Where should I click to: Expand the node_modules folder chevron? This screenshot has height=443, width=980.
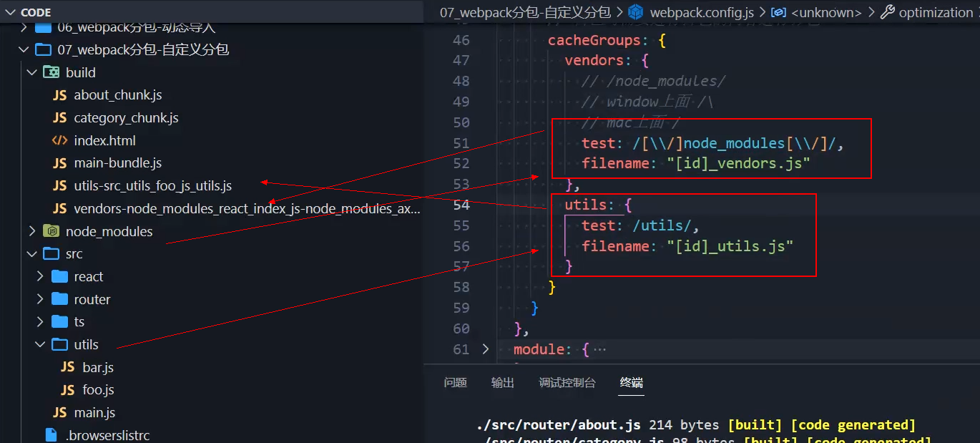tap(31, 231)
